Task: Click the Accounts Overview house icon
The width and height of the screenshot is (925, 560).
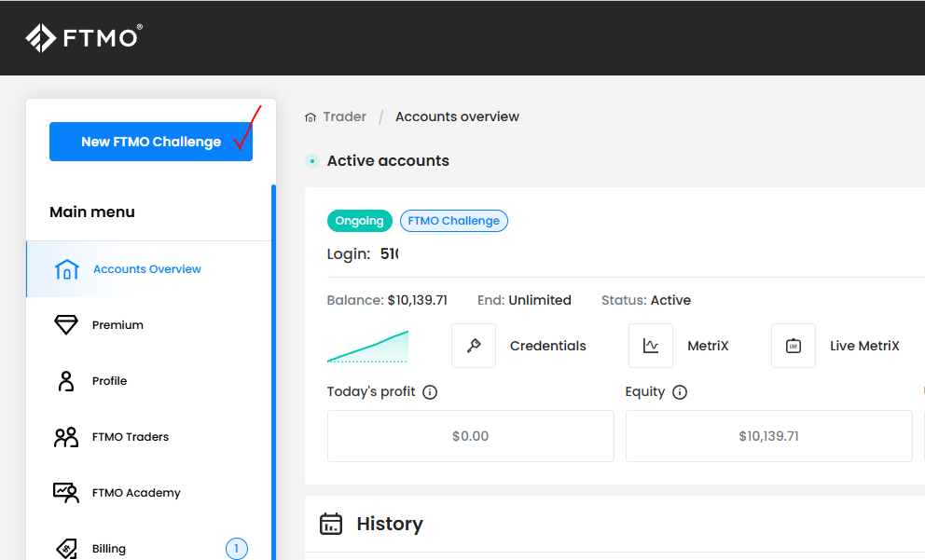Action: click(66, 269)
